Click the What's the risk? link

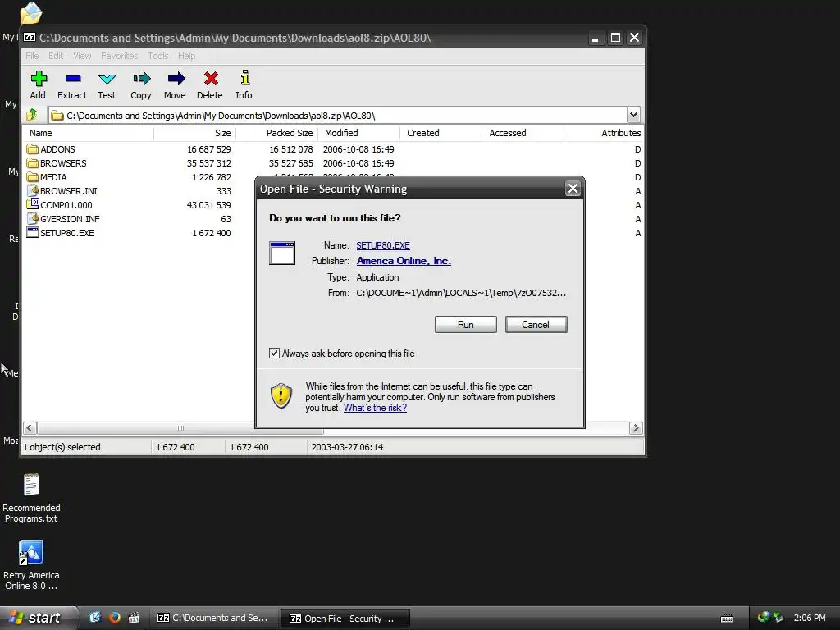375,408
